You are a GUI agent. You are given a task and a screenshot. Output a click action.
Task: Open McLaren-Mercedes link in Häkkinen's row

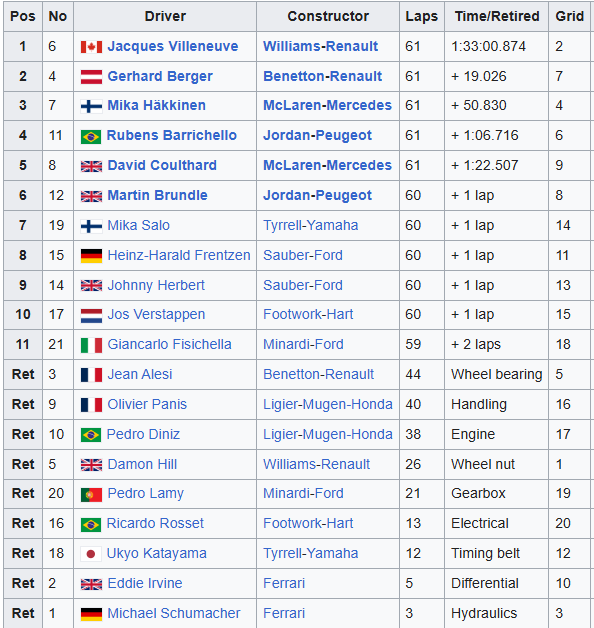[x=327, y=105]
